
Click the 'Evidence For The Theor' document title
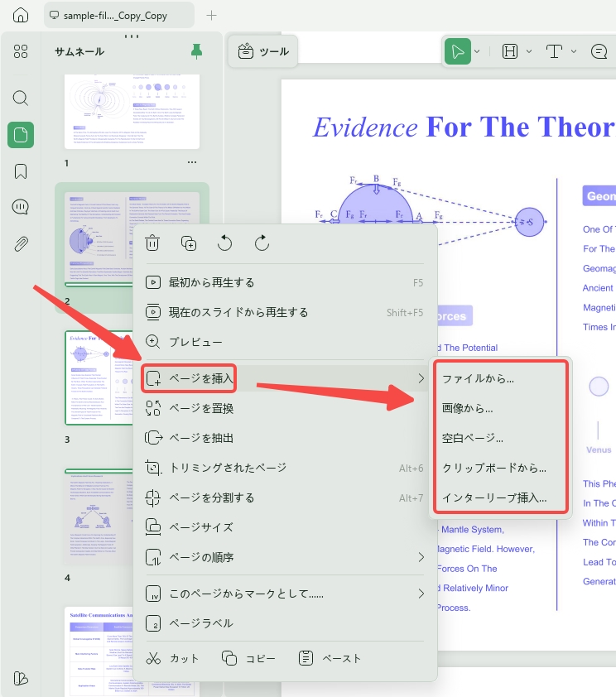[464, 127]
